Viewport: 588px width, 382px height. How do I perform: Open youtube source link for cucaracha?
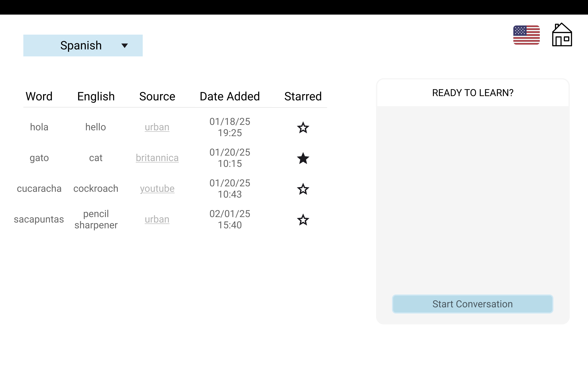(157, 189)
